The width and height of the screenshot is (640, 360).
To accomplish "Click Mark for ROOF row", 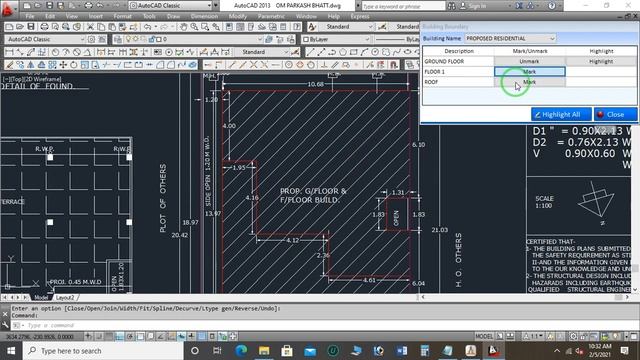I will (529, 82).
